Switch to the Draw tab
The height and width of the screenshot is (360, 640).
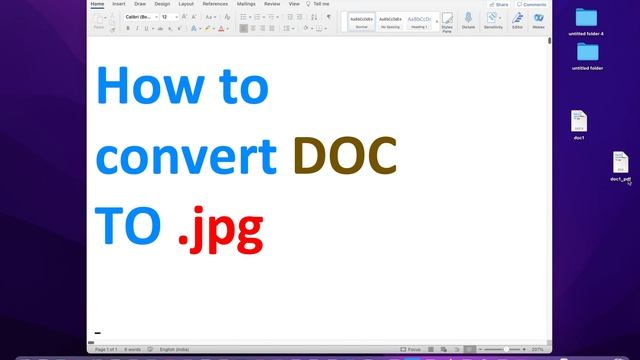tap(140, 4)
